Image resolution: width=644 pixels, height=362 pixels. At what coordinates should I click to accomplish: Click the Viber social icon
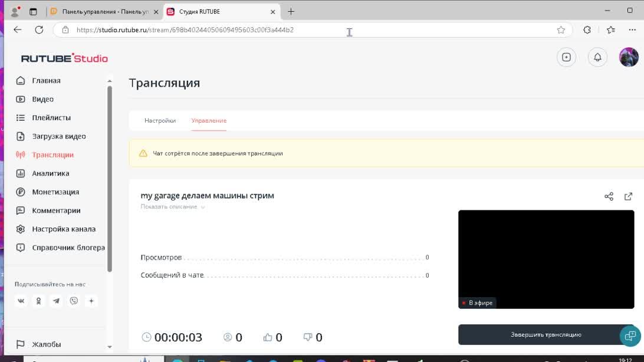(x=74, y=301)
